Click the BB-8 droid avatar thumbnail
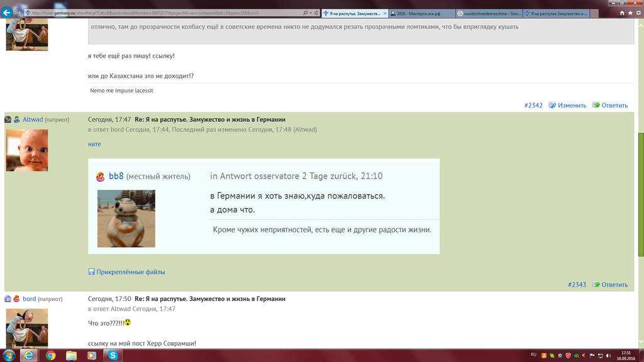The width and height of the screenshot is (644, 362). 126,219
